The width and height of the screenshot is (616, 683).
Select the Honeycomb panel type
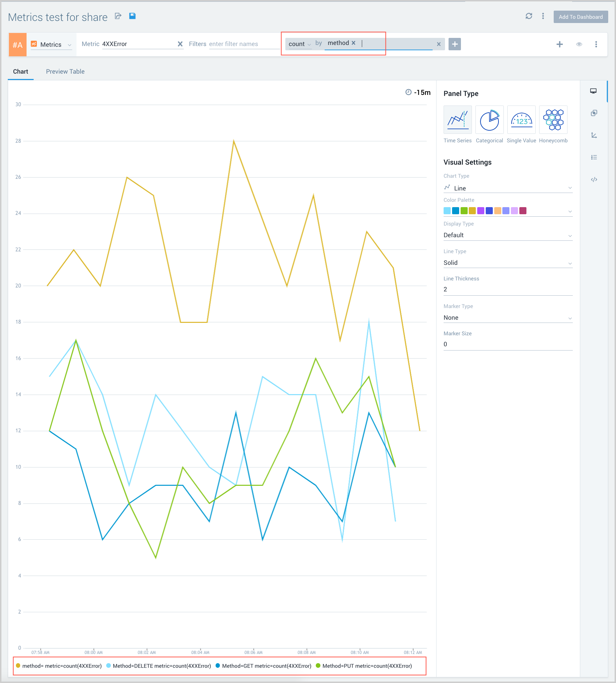click(553, 120)
